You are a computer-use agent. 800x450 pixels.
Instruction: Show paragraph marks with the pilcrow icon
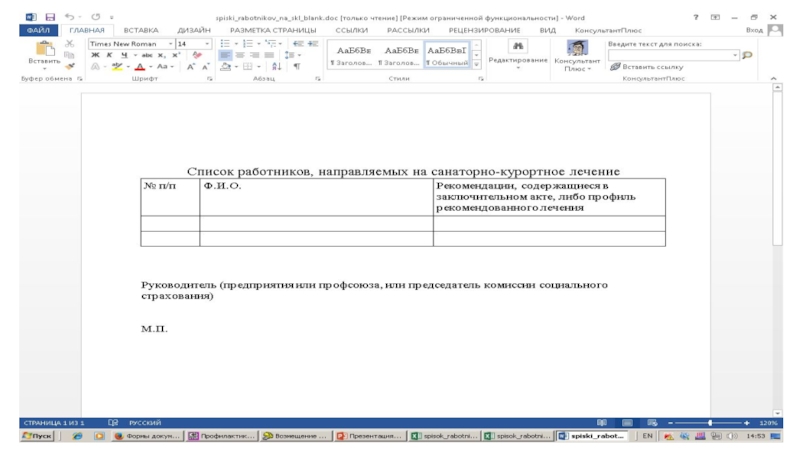coord(297,67)
